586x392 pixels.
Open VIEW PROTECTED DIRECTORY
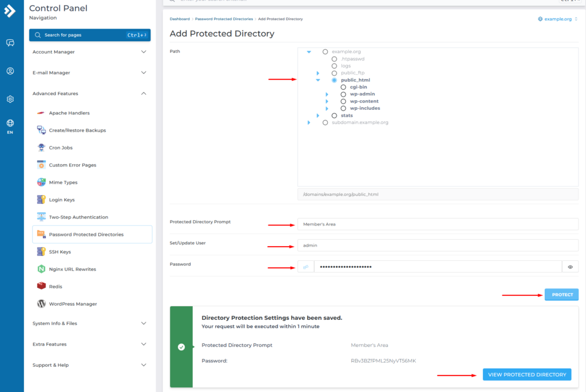click(526, 374)
